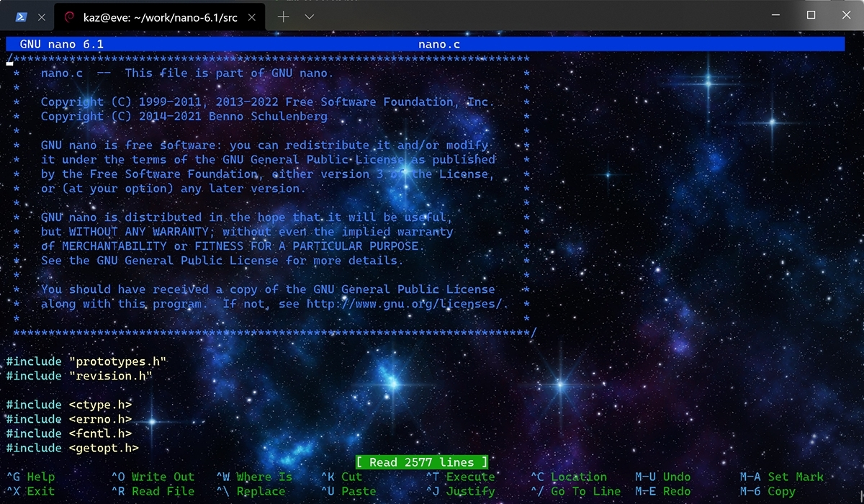This screenshot has height=504, width=864.
Task: Click the ^X Exit shortcut
Action: [31, 491]
